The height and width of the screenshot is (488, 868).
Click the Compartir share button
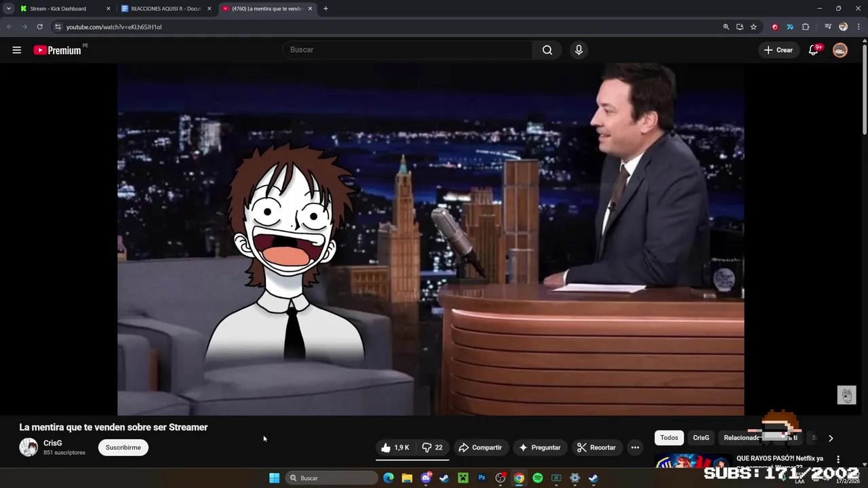480,447
